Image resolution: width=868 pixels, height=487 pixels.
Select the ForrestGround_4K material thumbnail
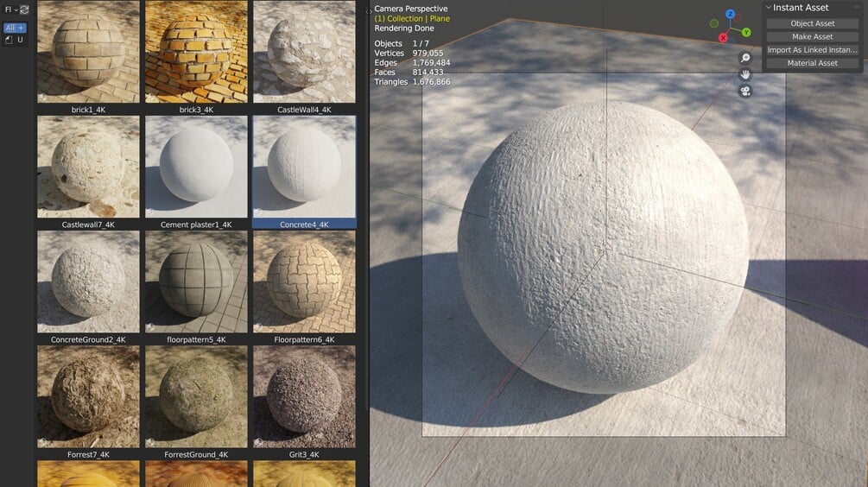point(196,397)
